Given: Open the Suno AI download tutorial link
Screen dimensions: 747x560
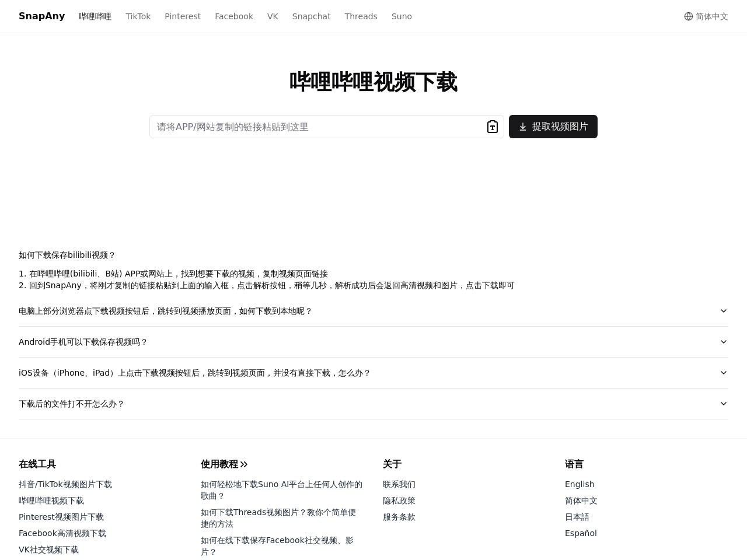Looking at the screenshot, I should (x=281, y=490).
